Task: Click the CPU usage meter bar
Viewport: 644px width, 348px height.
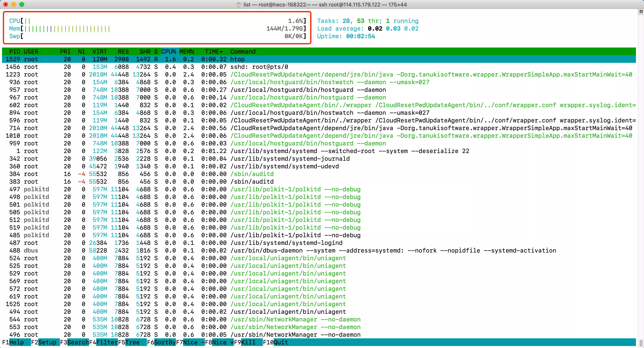Action: click(x=158, y=21)
